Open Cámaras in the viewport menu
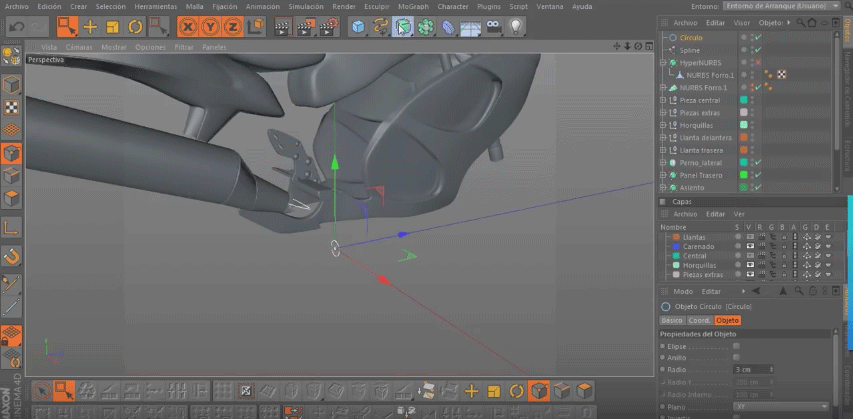Image resolution: width=853 pixels, height=419 pixels. tap(79, 47)
